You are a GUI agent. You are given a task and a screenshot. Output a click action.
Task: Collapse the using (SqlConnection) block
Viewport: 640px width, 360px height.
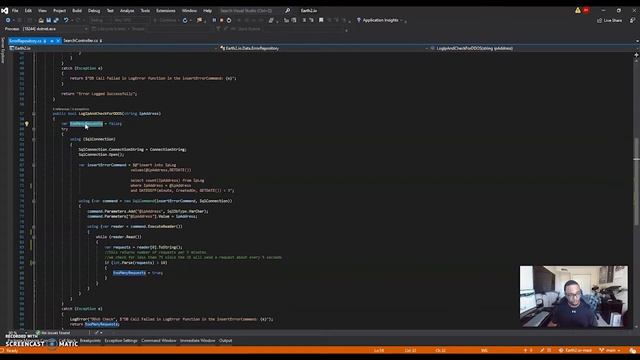pos(33,140)
